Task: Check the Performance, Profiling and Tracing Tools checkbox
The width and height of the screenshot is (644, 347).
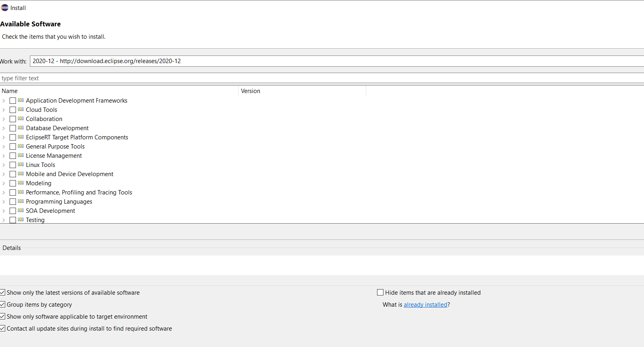Action: (x=13, y=192)
